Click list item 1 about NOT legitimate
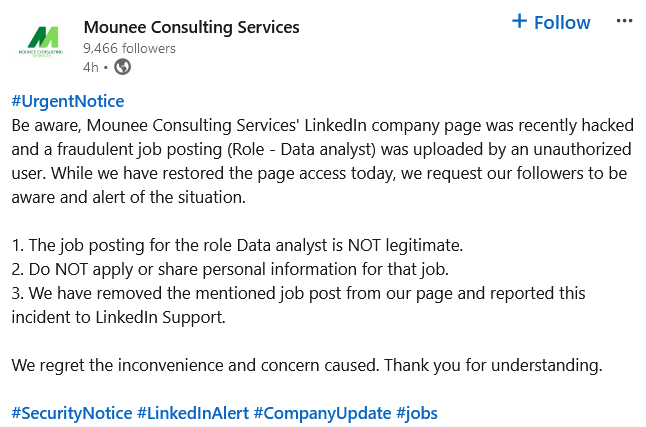 click(237, 245)
